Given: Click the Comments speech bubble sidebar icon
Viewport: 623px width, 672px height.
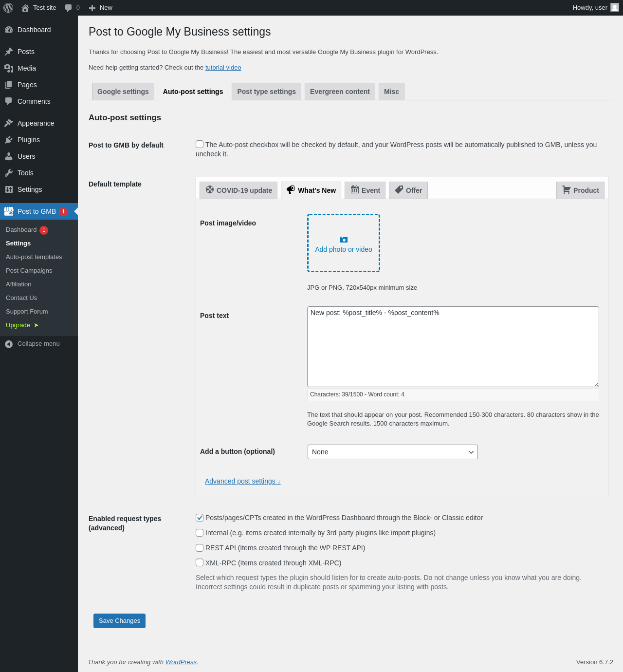Looking at the screenshot, I should 9,101.
